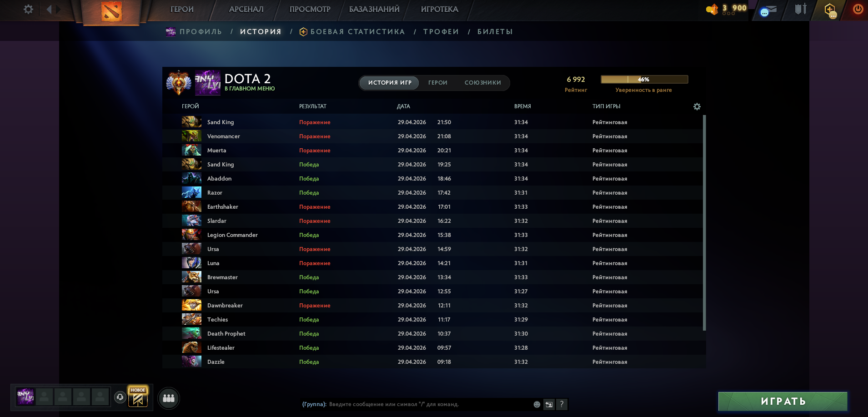
Task: Click the 6 992 rating value
Action: coord(576,80)
